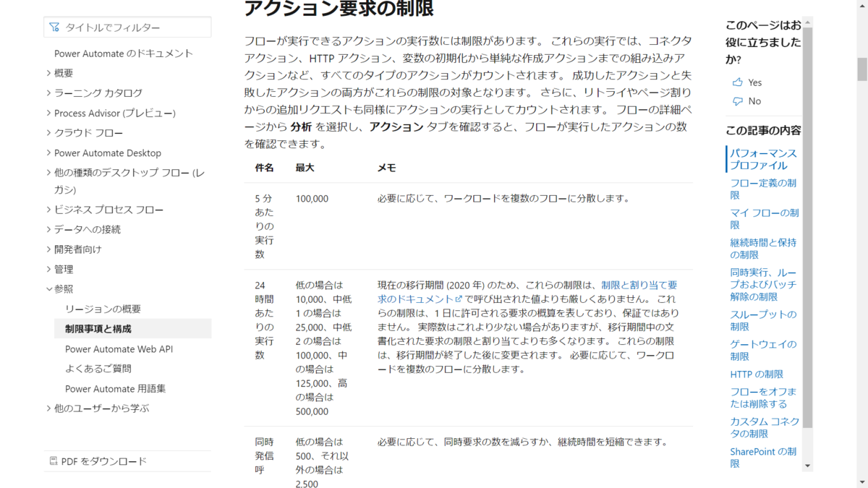Image resolution: width=868 pixels, height=488 pixels.
Task: Open よくあるご質問 page
Action: pos(98,369)
